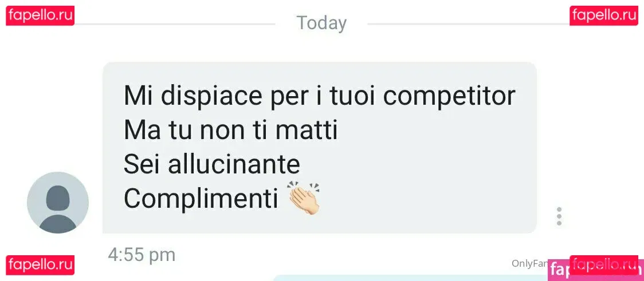Click the 4:55 pm message timestamp

pyautogui.click(x=142, y=255)
